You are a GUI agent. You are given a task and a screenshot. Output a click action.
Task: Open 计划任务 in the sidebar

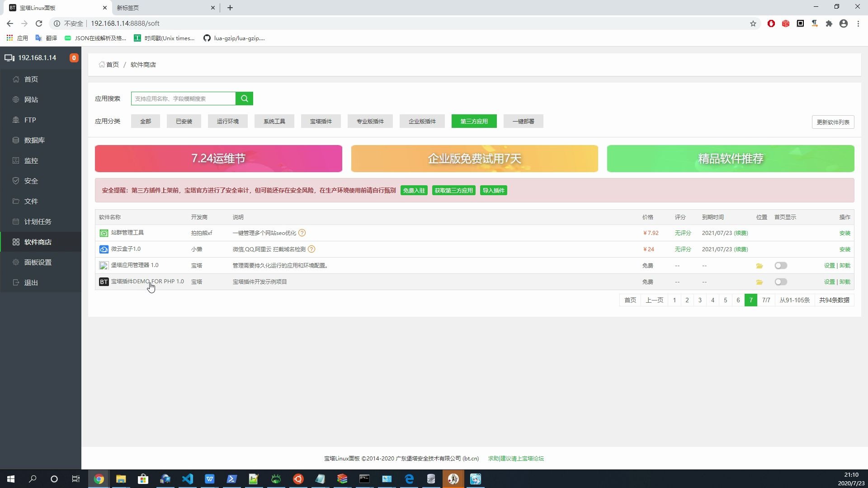click(x=41, y=221)
